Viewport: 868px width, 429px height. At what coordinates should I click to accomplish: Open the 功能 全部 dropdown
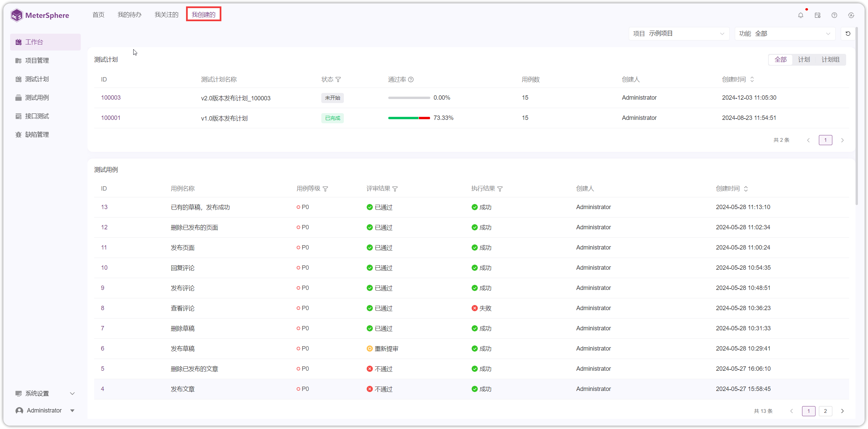[785, 34]
